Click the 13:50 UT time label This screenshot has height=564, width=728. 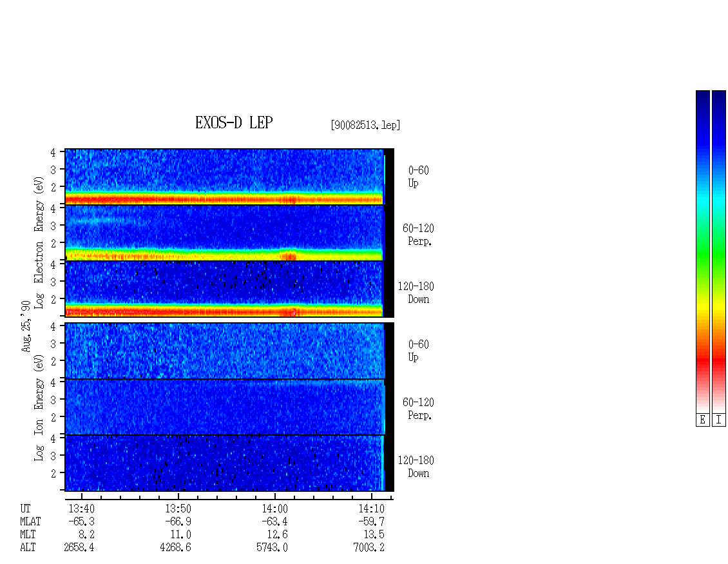coord(178,509)
